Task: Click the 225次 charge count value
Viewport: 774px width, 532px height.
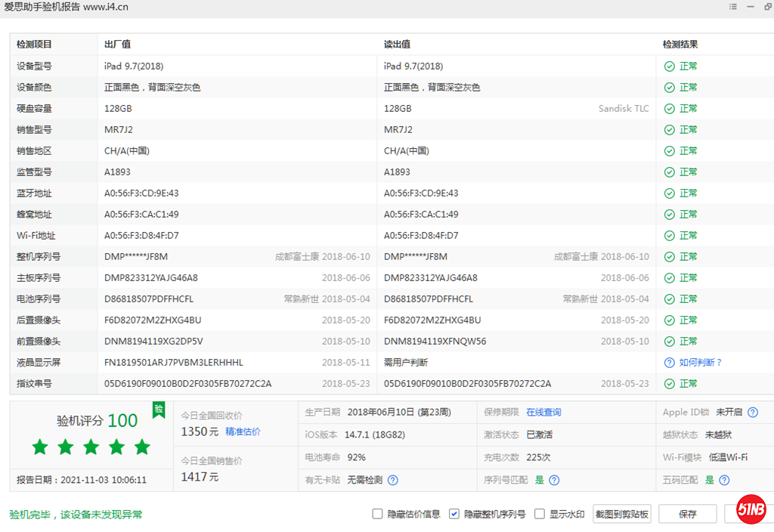Action: 538,457
